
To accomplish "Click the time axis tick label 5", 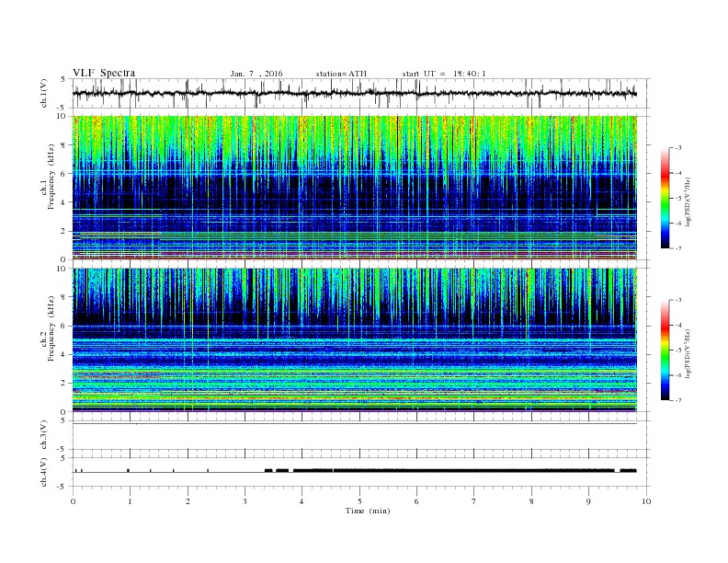I will (359, 501).
